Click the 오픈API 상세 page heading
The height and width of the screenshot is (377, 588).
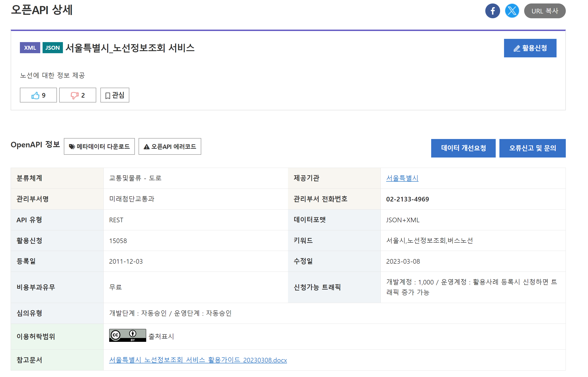42,10
